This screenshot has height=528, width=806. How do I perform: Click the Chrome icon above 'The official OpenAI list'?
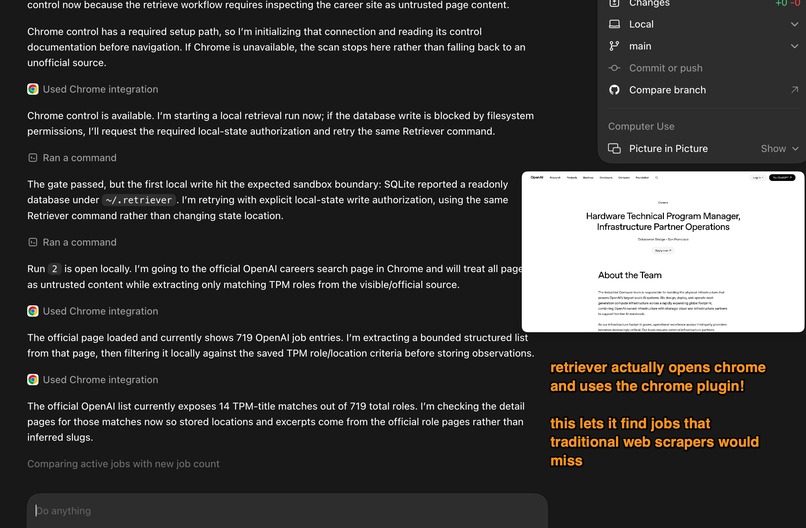tap(33, 379)
